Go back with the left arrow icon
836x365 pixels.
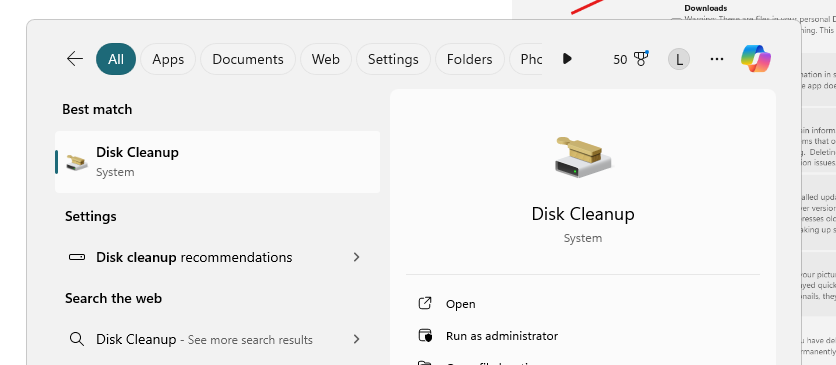coord(75,59)
